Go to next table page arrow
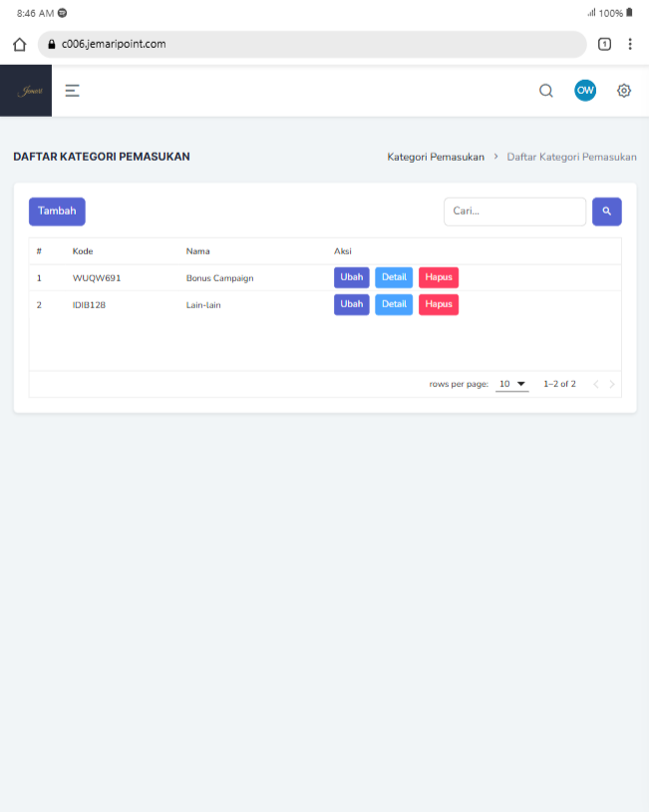The height and width of the screenshot is (812, 649). click(x=612, y=384)
